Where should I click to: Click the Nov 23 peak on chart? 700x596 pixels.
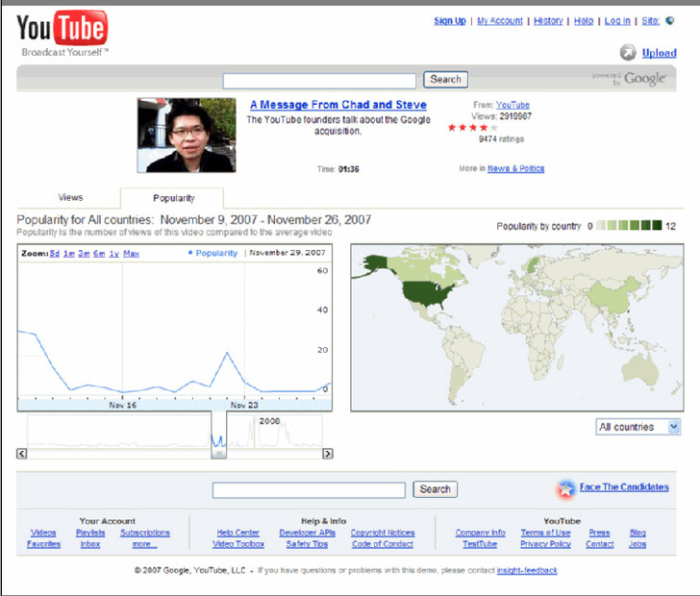pyautogui.click(x=227, y=353)
